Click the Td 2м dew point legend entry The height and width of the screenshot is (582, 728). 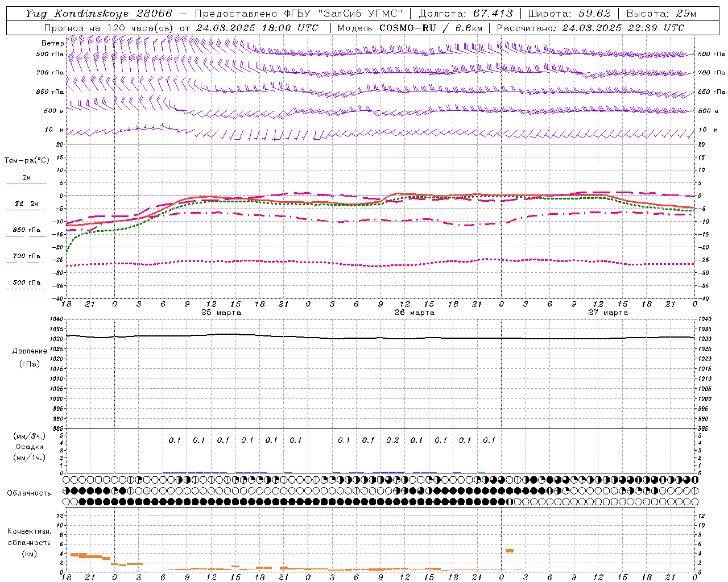click(27, 203)
